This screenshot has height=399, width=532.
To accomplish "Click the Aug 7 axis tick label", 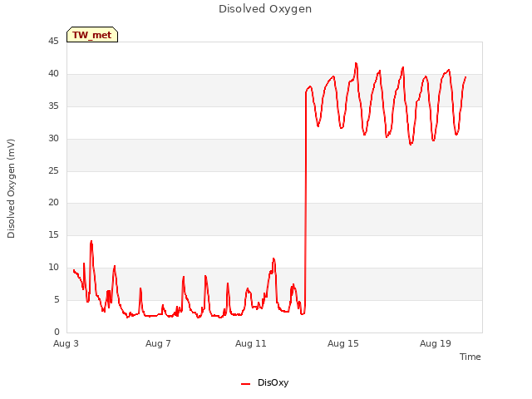I will 158,343.
